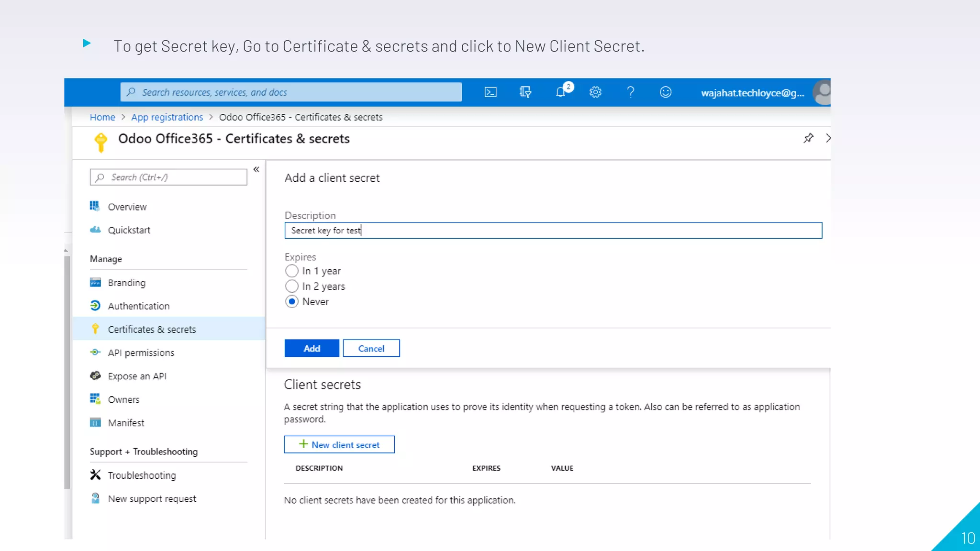Click EXPIRES column header

(x=486, y=468)
